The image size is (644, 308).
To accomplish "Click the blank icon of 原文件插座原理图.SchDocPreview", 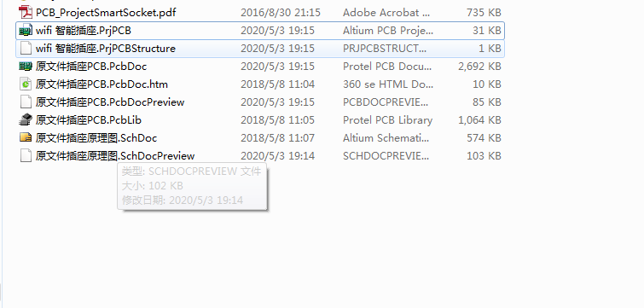I will (26, 155).
